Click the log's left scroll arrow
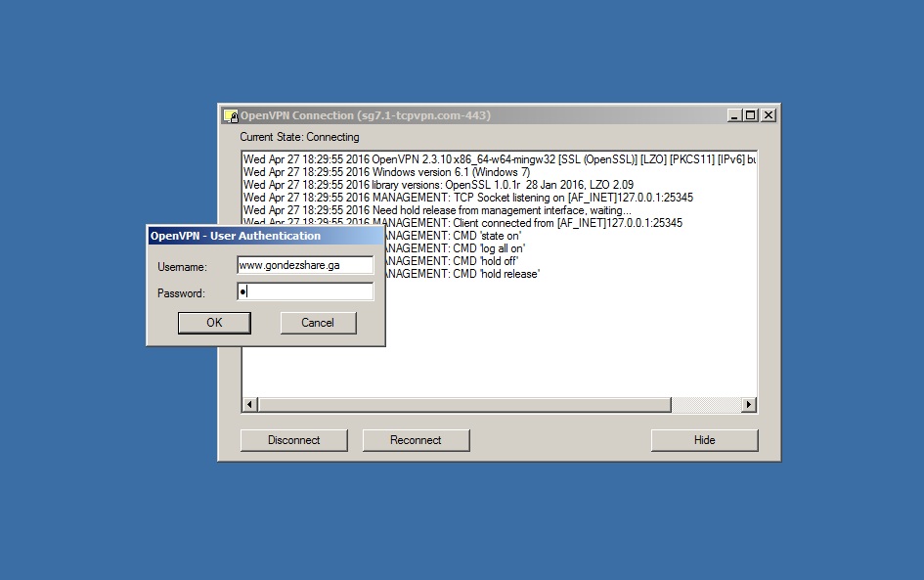Image resolution: width=924 pixels, height=580 pixels. 250,404
